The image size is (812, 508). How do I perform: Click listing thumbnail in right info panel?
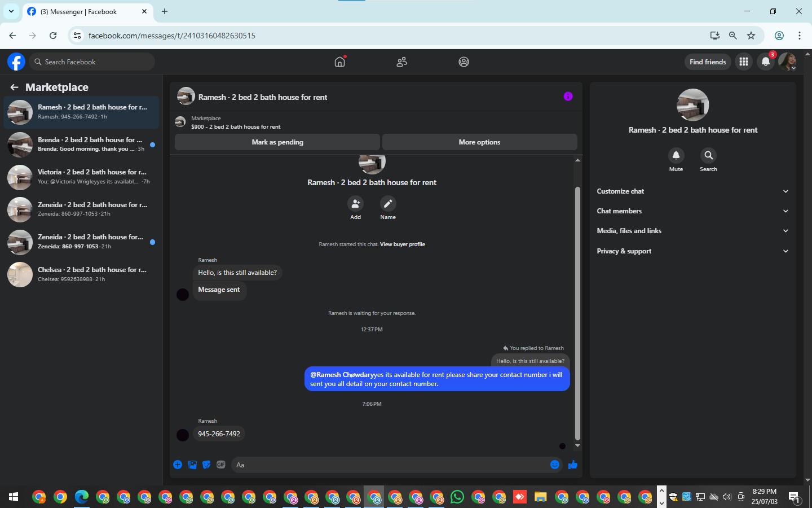pyautogui.click(x=692, y=105)
